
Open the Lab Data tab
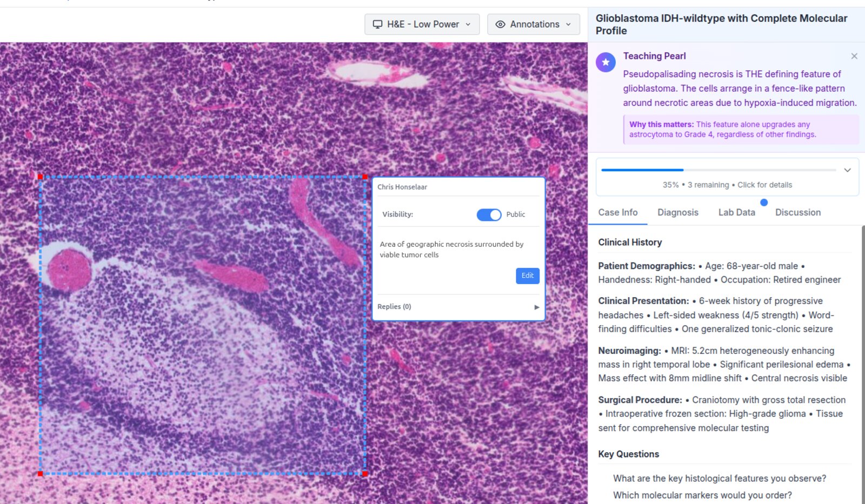click(736, 212)
